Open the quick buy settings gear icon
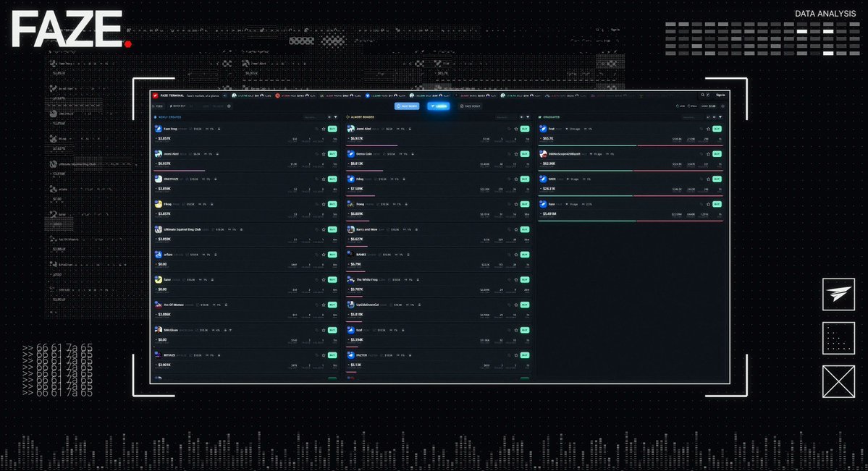Image resolution: width=868 pixels, height=471 pixels. (x=229, y=106)
